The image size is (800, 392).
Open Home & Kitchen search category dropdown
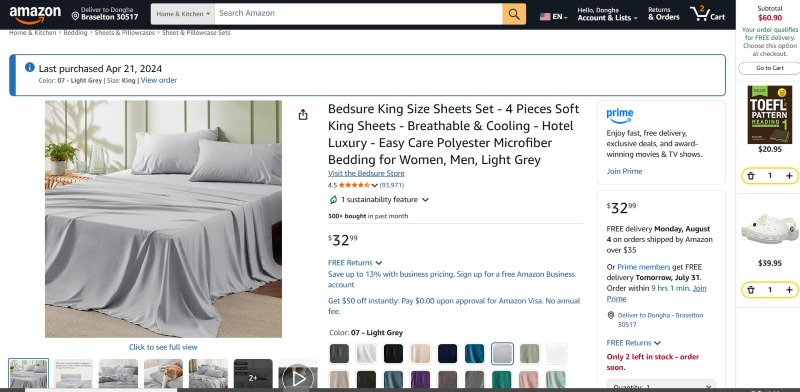coord(183,14)
